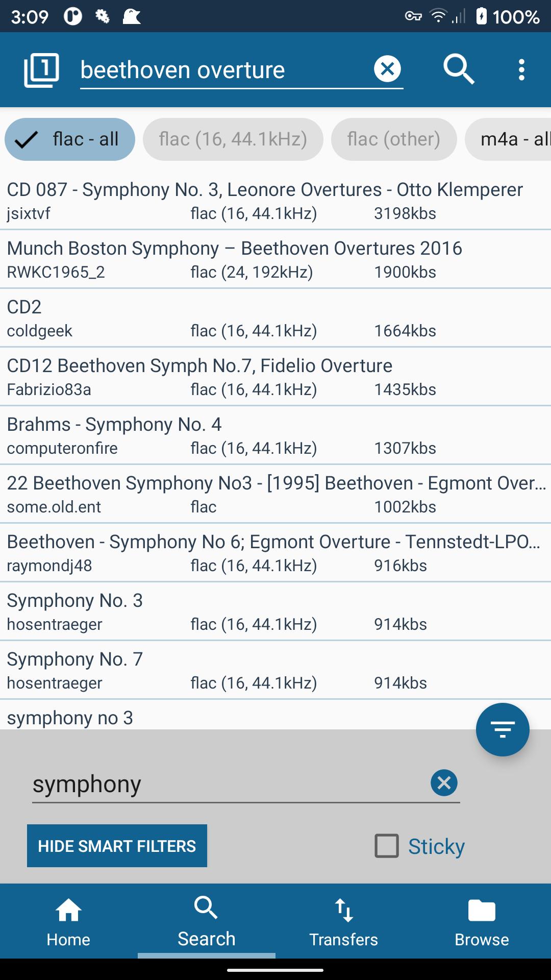Expand the Brahms Symphony No. 4 result
The image size is (551, 980).
[275, 435]
